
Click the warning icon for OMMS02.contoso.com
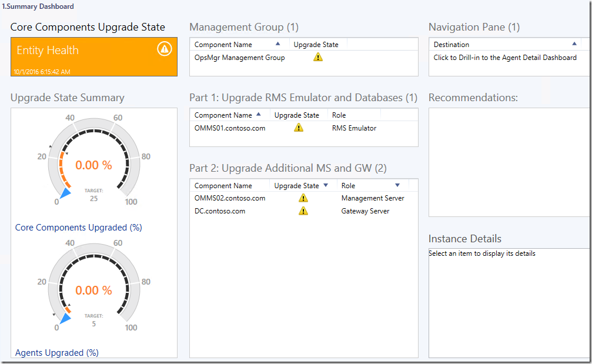click(303, 198)
